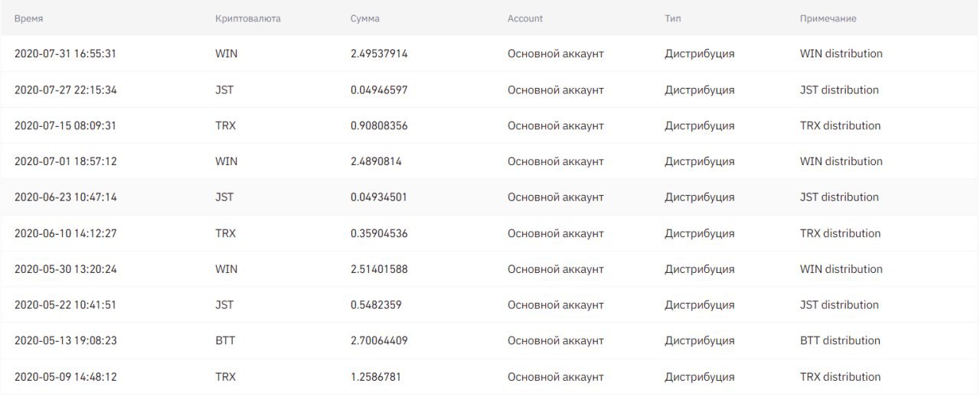Click TRX in the 2020-06-10 row
Screen dimensions: 980x403
click(x=225, y=233)
